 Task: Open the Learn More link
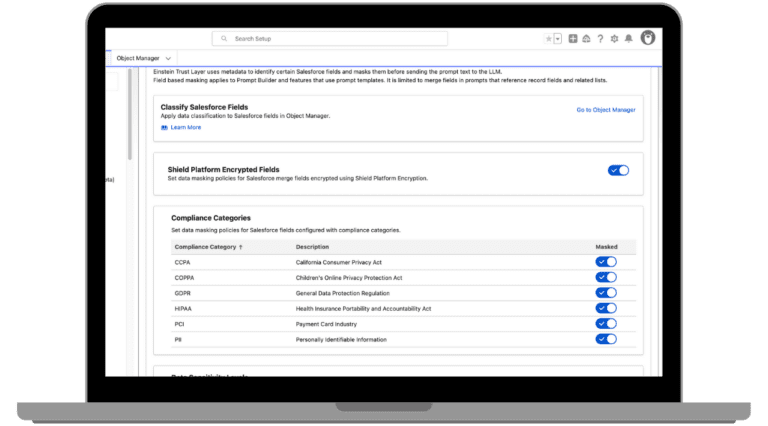(186, 127)
